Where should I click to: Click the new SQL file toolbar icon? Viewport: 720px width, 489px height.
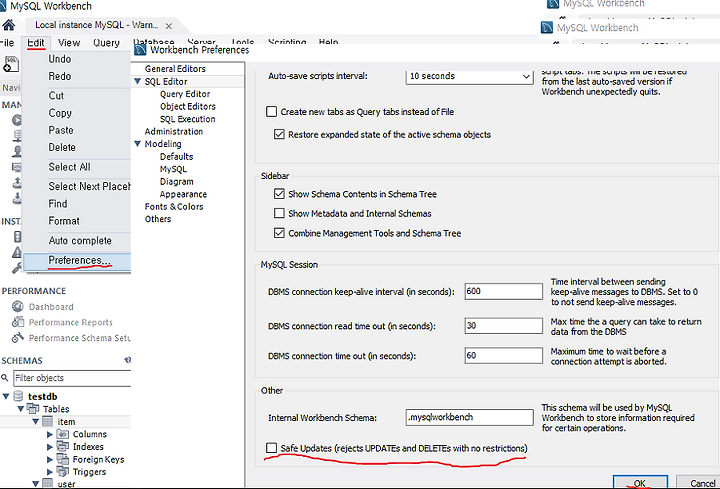tap(11, 64)
